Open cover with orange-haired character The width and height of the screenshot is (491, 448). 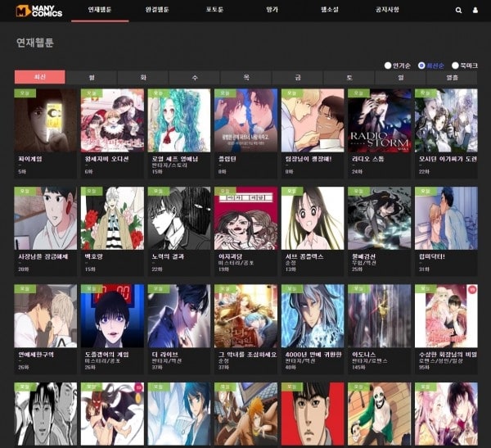point(245,414)
